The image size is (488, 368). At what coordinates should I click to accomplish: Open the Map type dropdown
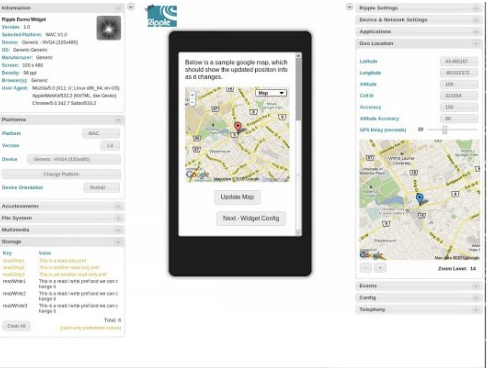[x=271, y=93]
